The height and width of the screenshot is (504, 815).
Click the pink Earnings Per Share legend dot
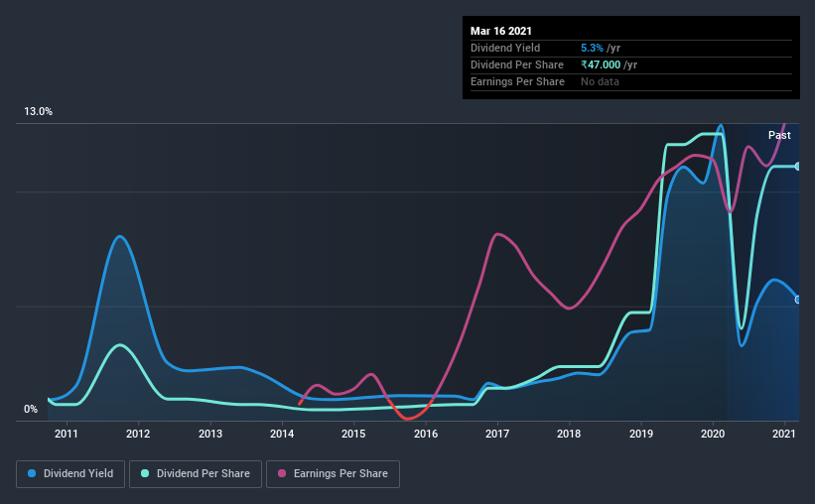click(282, 473)
